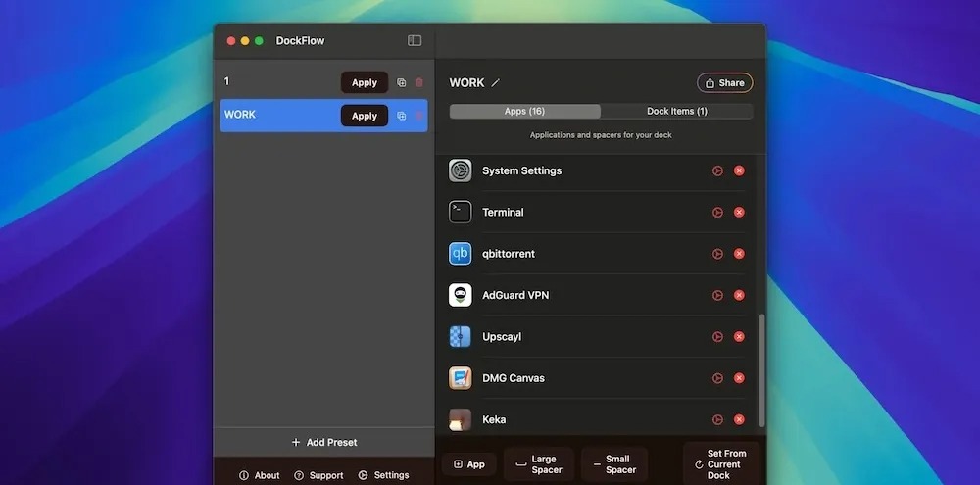Click the pencil icon to rename WORK
Image resolution: width=980 pixels, height=485 pixels.
tap(496, 83)
